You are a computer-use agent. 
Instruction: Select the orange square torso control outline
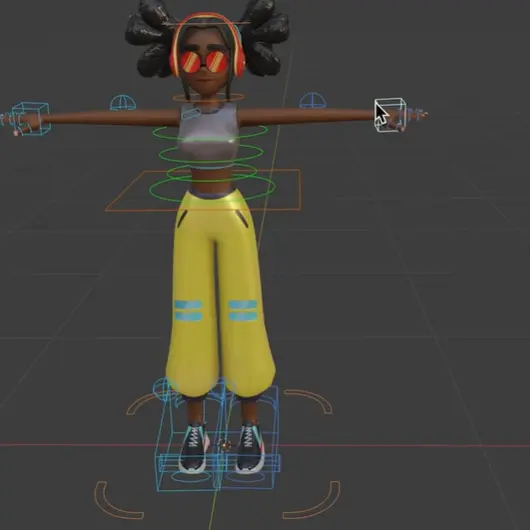click(203, 190)
